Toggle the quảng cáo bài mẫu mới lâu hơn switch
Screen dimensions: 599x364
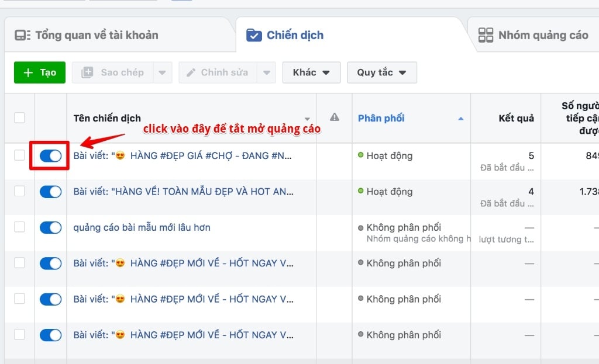[50, 227]
